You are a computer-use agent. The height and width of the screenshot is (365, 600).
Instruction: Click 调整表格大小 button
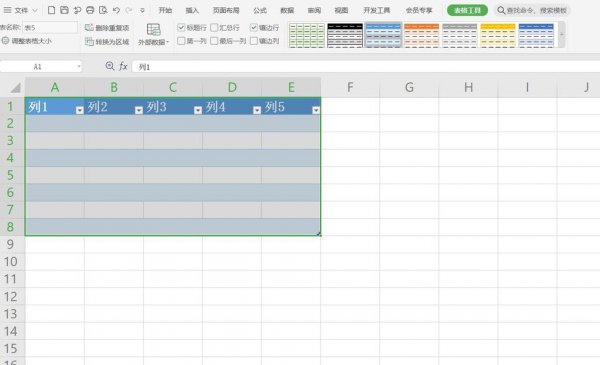(x=27, y=41)
